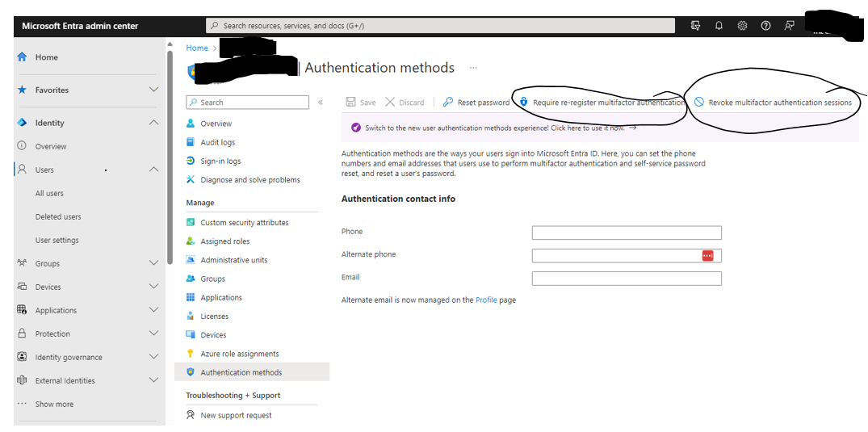The width and height of the screenshot is (868, 432).
Task: Select Authentication methods menu item
Action: [252, 372]
